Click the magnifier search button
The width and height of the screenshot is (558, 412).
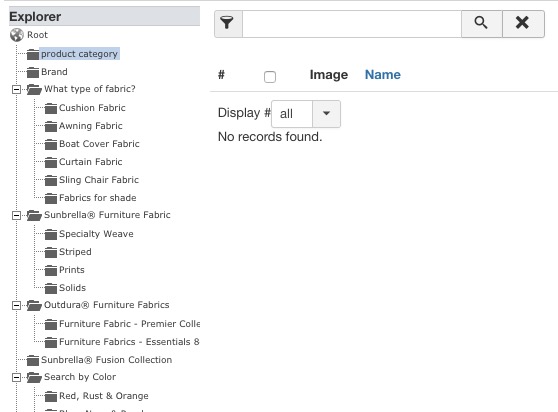coord(481,23)
